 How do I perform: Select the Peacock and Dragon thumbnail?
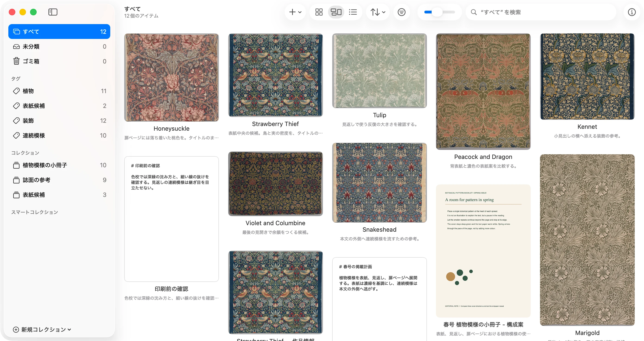coord(483,92)
